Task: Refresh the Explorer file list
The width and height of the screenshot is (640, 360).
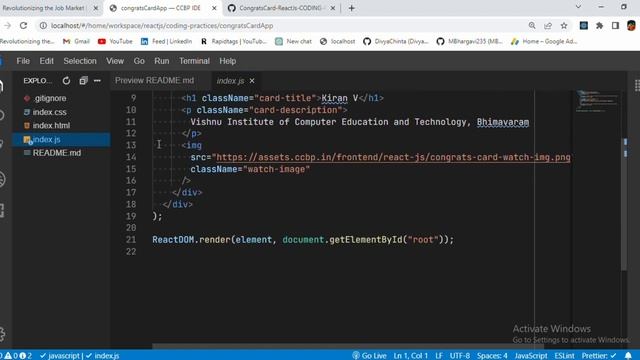Action: pos(66,81)
